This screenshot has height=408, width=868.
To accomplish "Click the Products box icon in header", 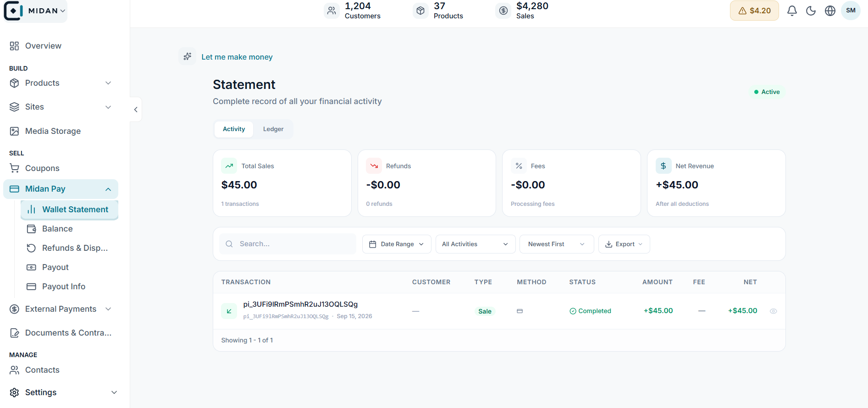I will point(420,11).
